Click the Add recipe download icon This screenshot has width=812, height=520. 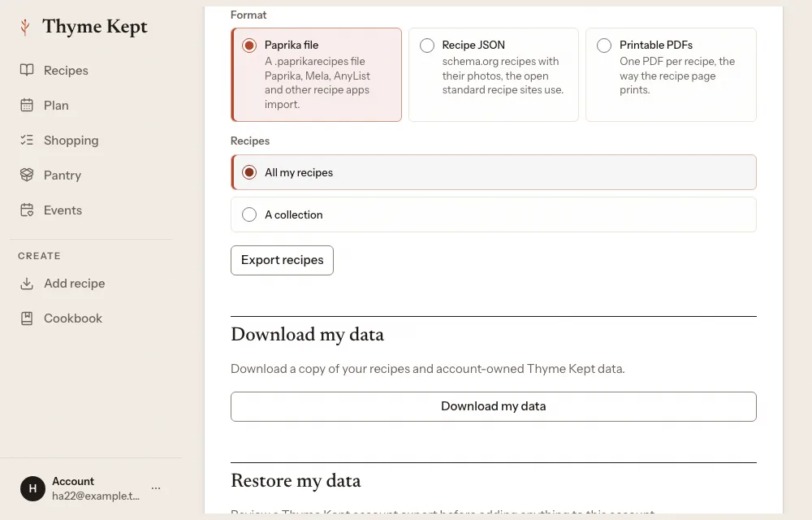(x=27, y=284)
